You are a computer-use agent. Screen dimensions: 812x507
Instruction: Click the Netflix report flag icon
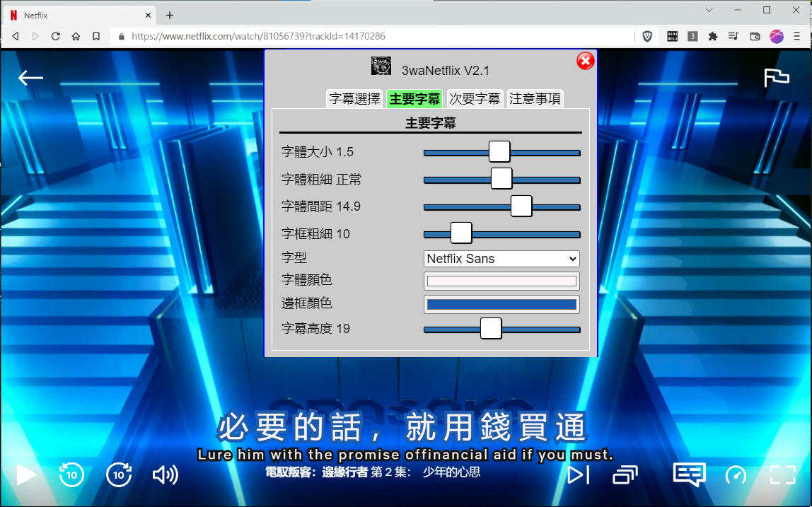(776, 78)
